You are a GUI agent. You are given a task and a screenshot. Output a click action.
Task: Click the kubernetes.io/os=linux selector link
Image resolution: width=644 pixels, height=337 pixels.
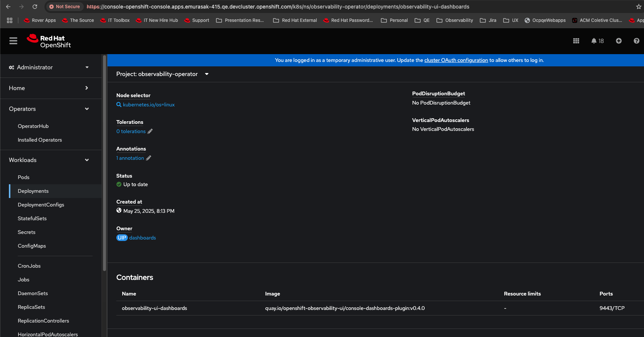click(x=149, y=105)
